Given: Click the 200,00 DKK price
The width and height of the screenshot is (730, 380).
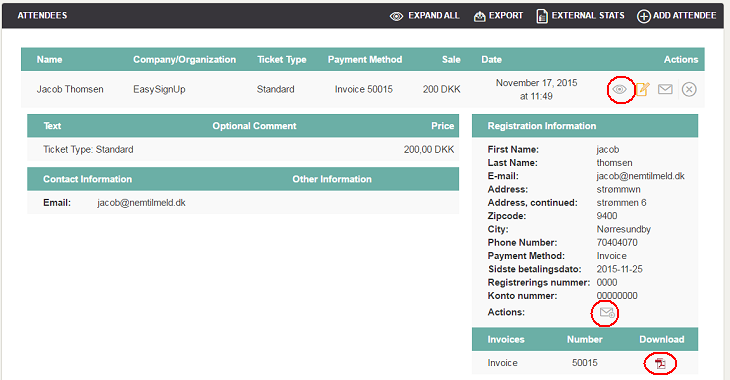Looking at the screenshot, I should [429, 149].
